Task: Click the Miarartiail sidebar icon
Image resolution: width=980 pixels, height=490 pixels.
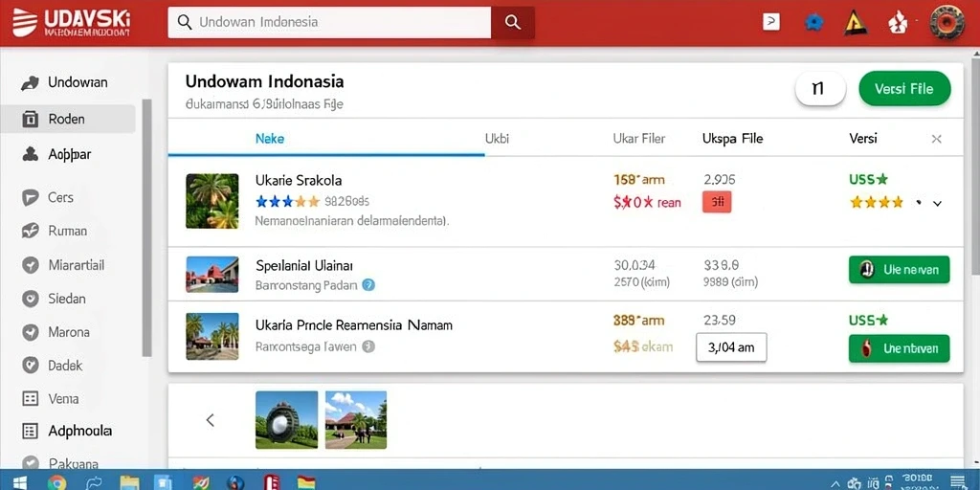Action: click(x=30, y=265)
